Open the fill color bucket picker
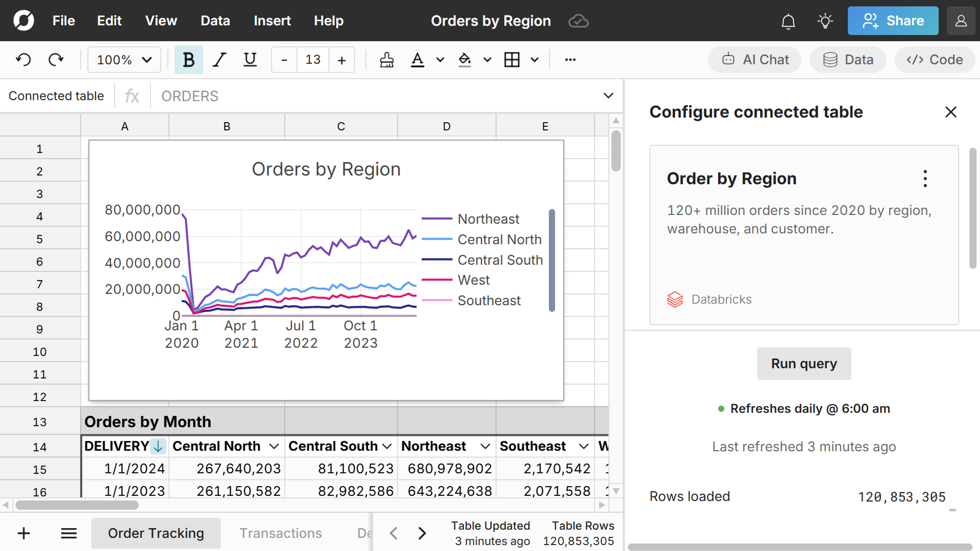 click(464, 60)
